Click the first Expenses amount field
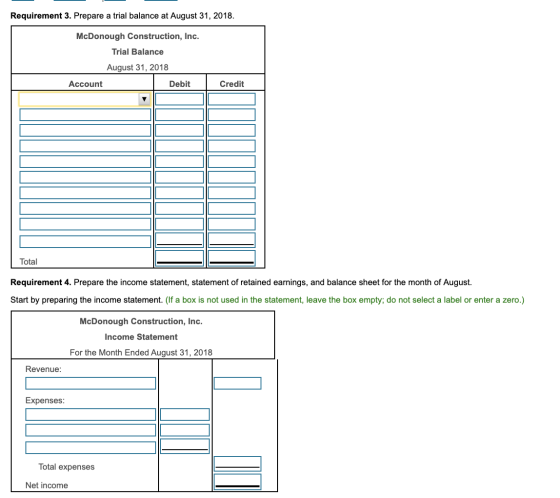560x498 pixels. click(185, 414)
